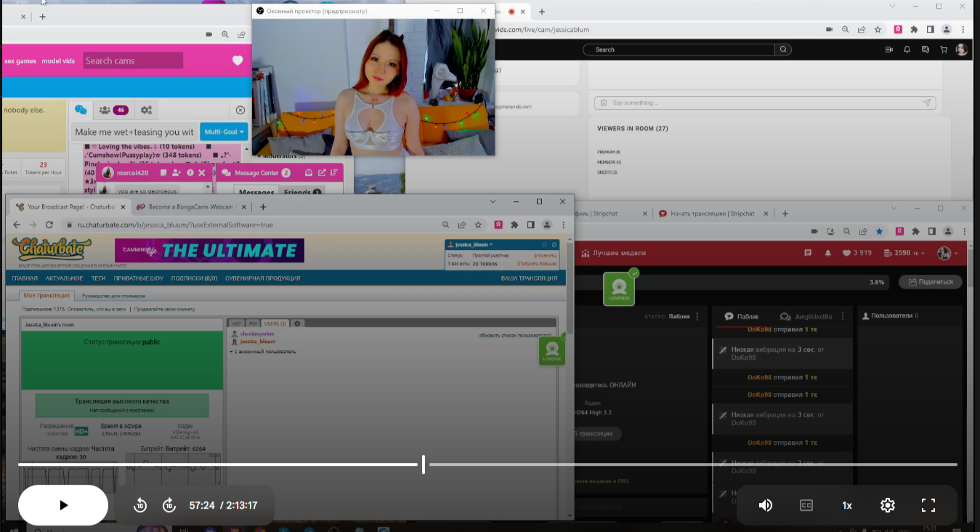The image size is (980, 532).
Task: Open Паблик chat tab in Stripchat
Action: coord(742,316)
